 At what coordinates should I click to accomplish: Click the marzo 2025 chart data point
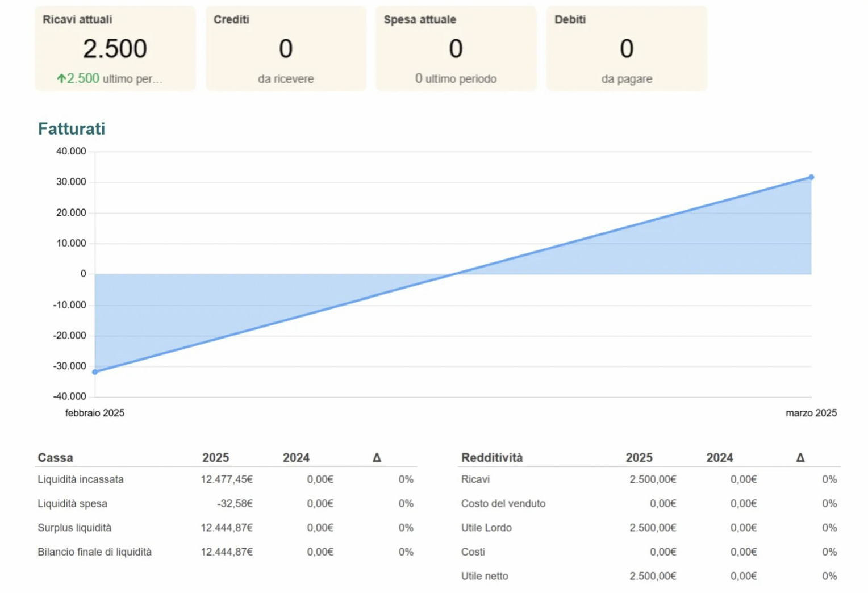(811, 177)
